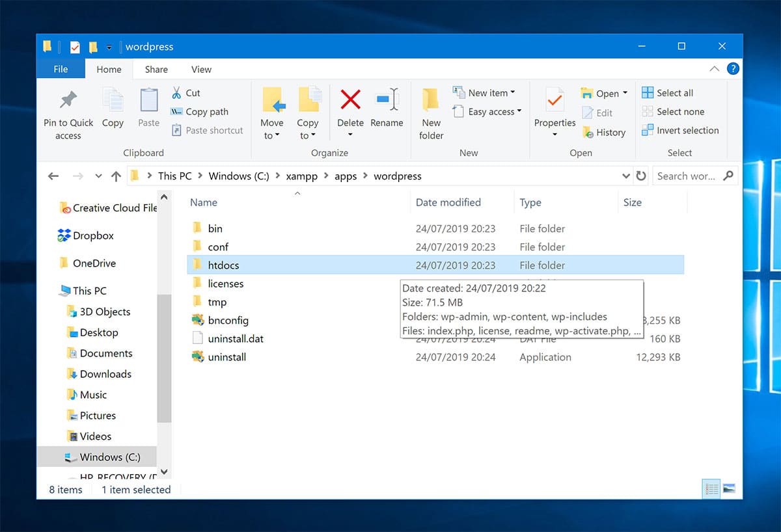
Task: Click xampp in the address path
Action: point(302,176)
